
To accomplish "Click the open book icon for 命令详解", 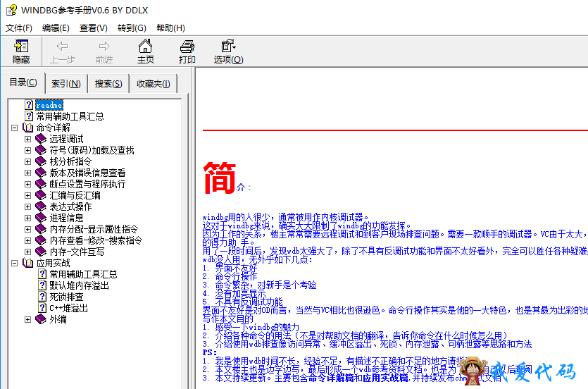I will pyautogui.click(x=27, y=128).
